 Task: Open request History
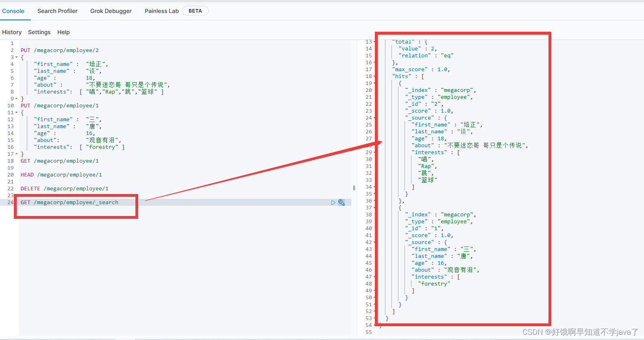point(12,32)
